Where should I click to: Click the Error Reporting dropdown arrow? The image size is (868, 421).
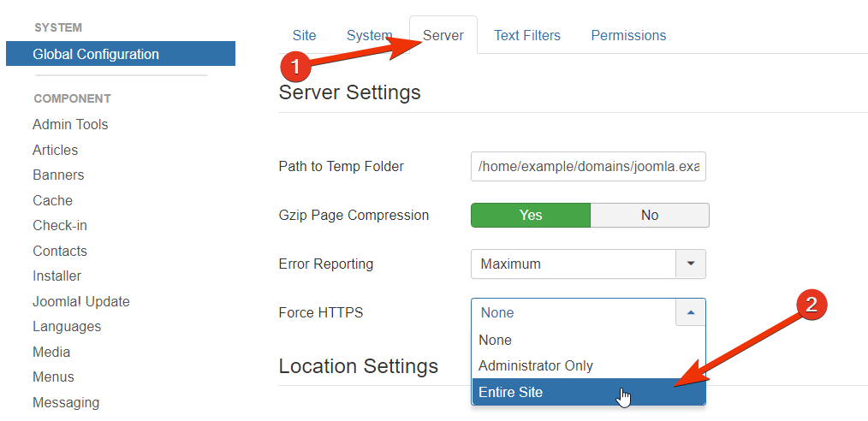click(690, 264)
